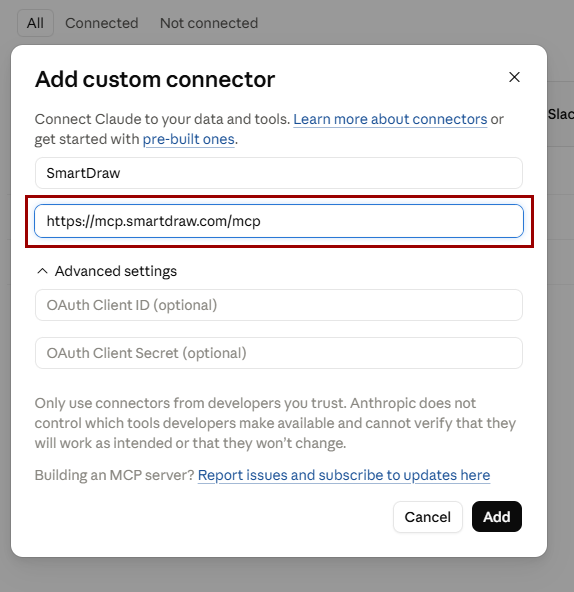This screenshot has width=574, height=592.
Task: Focus the OAuth Client ID field
Action: pos(279,305)
